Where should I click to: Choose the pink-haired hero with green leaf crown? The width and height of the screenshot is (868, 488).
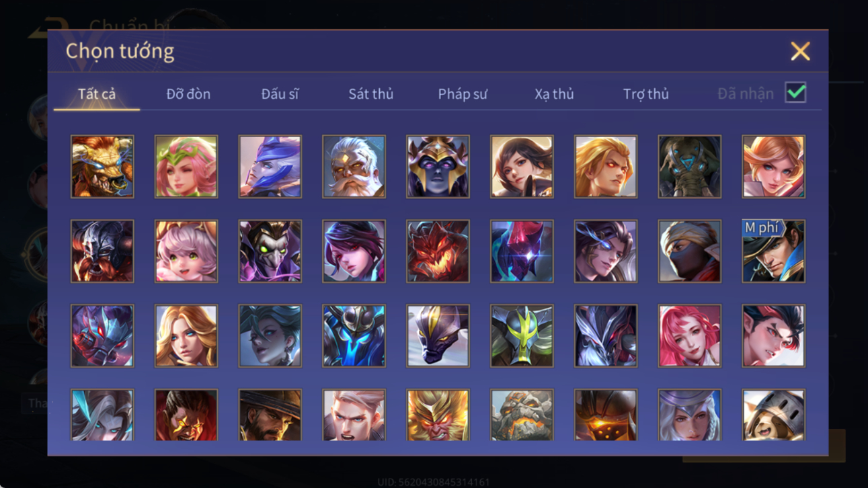(186, 167)
